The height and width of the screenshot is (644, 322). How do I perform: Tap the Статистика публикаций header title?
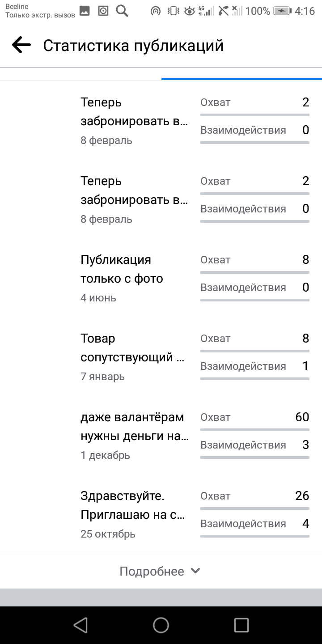pos(133,46)
